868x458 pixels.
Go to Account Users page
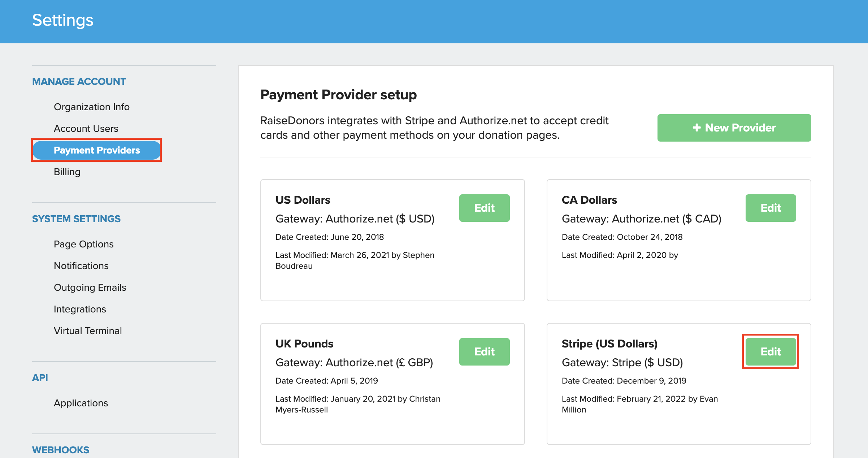[86, 129]
